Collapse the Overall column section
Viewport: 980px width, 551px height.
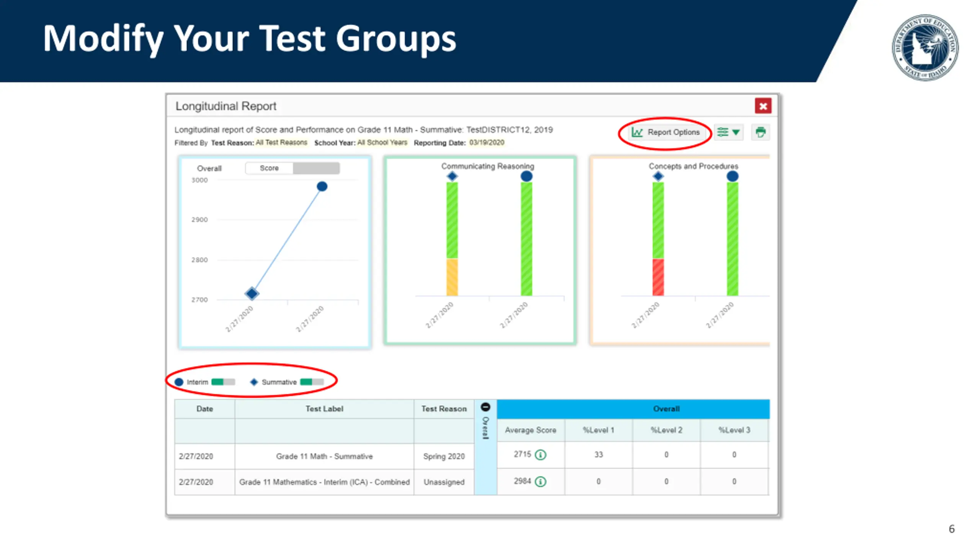[x=485, y=407]
